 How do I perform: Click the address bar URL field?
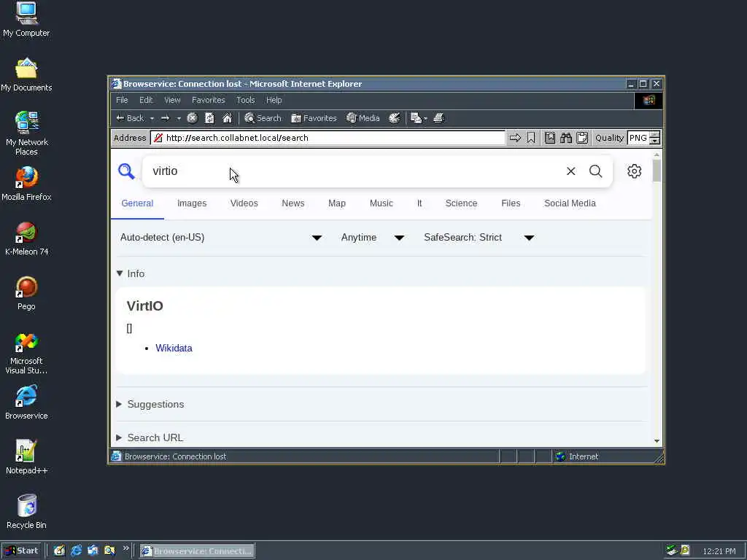(328, 138)
